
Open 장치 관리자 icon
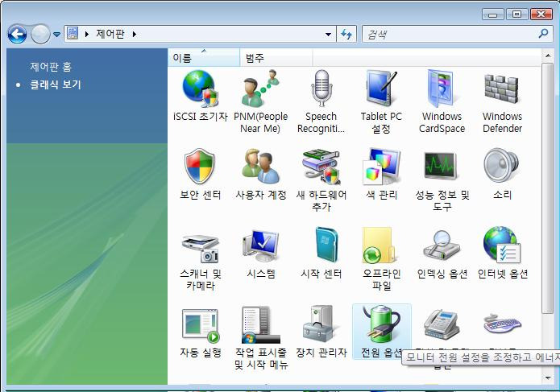321,324
